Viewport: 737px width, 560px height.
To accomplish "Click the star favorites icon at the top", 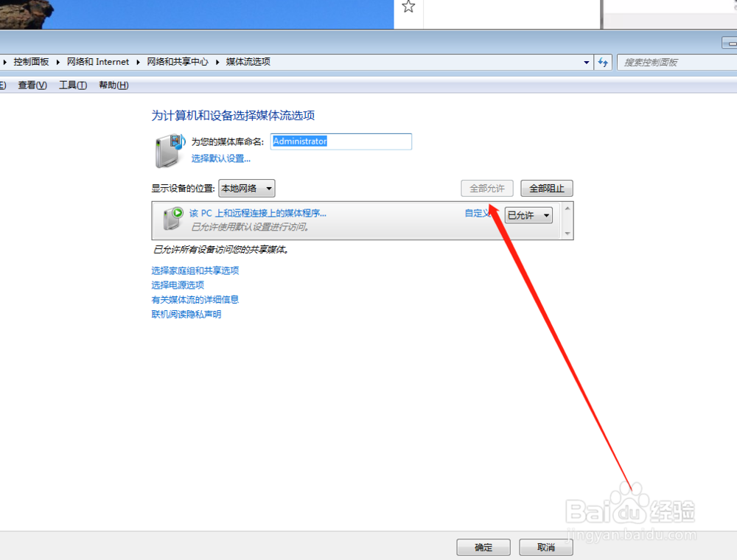I will point(408,6).
